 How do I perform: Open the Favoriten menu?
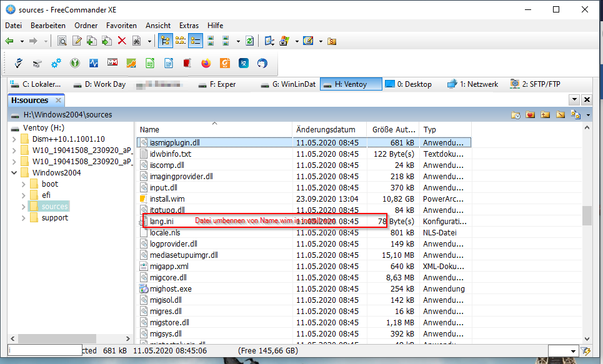(x=121, y=26)
